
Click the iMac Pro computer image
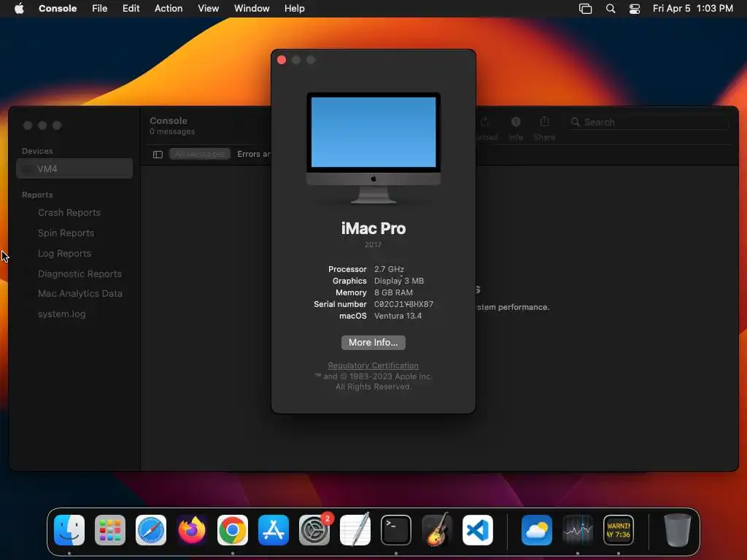tap(373, 147)
